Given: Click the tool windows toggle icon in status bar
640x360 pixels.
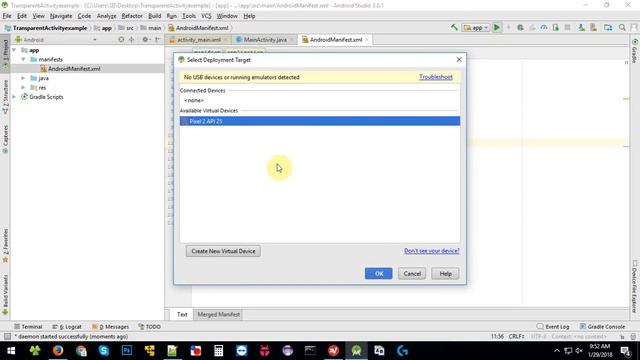Looking at the screenshot, I should point(7,336).
